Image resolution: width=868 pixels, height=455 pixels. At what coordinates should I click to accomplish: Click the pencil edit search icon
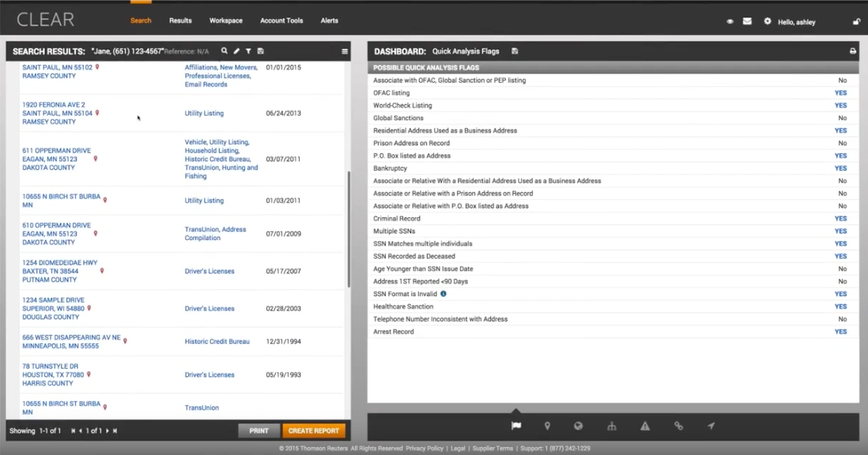coord(236,51)
